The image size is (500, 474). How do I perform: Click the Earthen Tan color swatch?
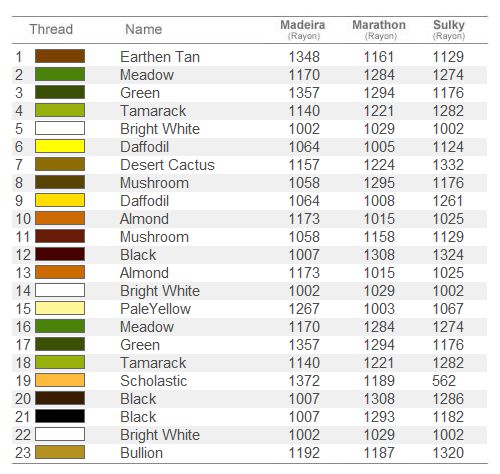click(60, 56)
